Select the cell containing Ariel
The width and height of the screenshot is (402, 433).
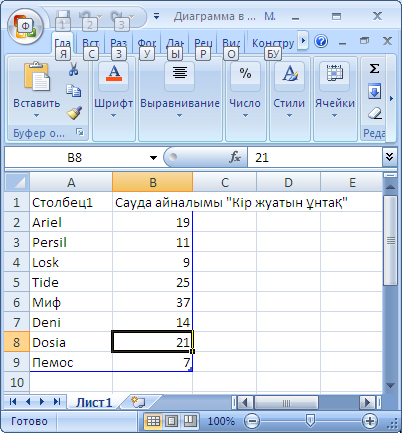pyautogui.click(x=71, y=222)
